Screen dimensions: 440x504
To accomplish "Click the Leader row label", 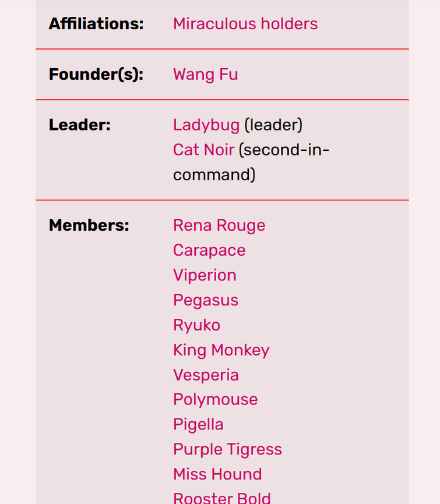I will click(x=80, y=125).
